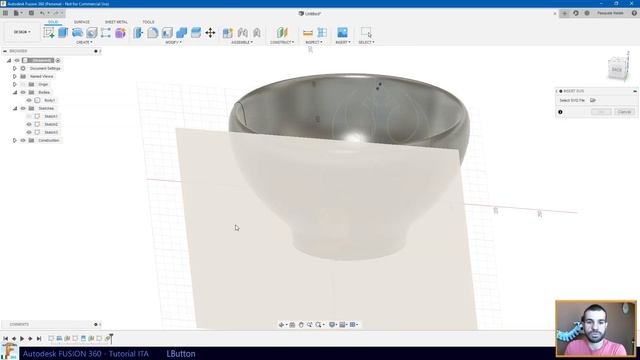Click the Orbit navigation tool

pos(281,325)
